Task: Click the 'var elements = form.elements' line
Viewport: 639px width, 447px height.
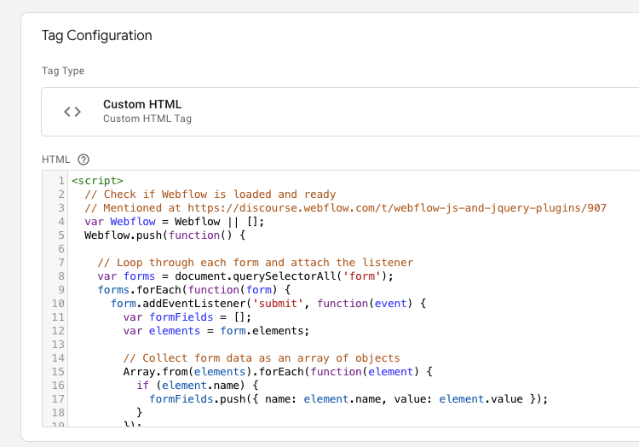Action: (x=216, y=331)
